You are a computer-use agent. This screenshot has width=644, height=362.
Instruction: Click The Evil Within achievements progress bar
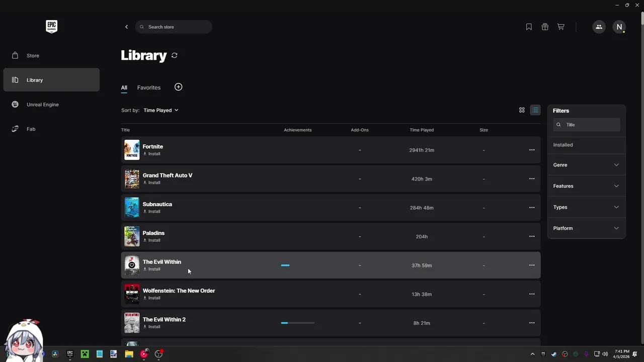coord(298,265)
